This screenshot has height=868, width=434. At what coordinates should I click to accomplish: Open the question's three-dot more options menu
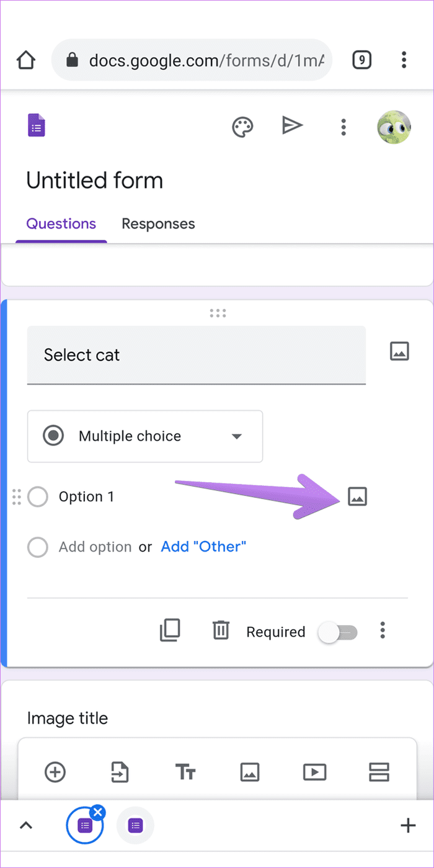coord(383,631)
